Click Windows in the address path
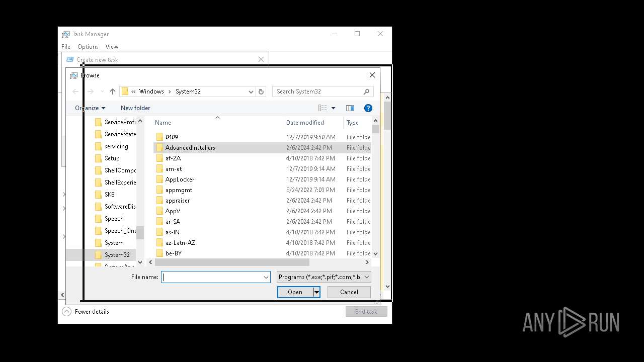 coord(151,92)
